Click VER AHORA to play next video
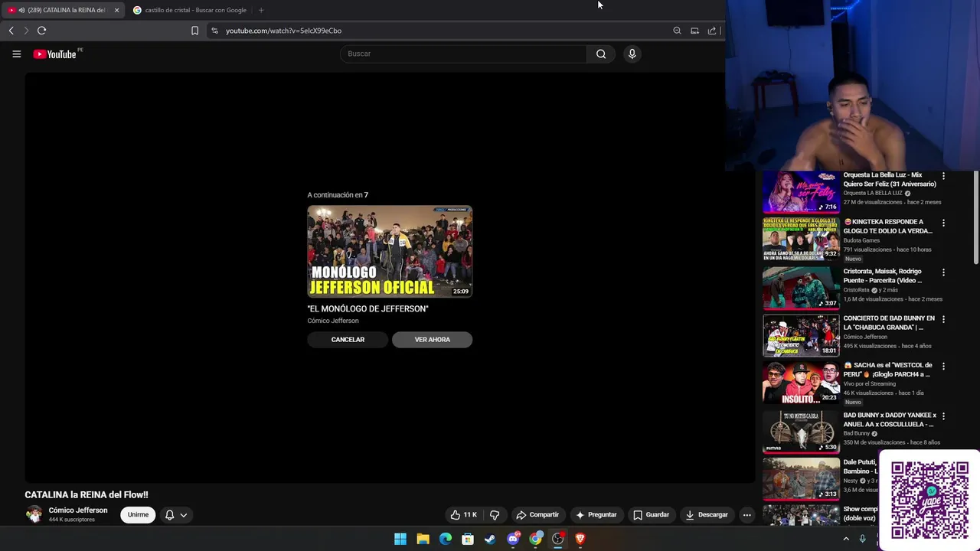980x551 pixels. 432,340
